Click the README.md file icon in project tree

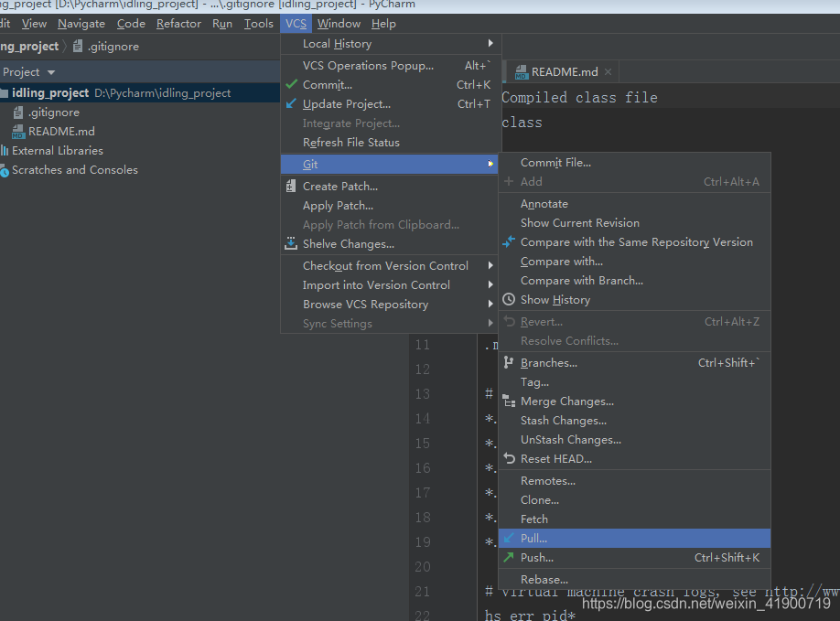pos(18,132)
